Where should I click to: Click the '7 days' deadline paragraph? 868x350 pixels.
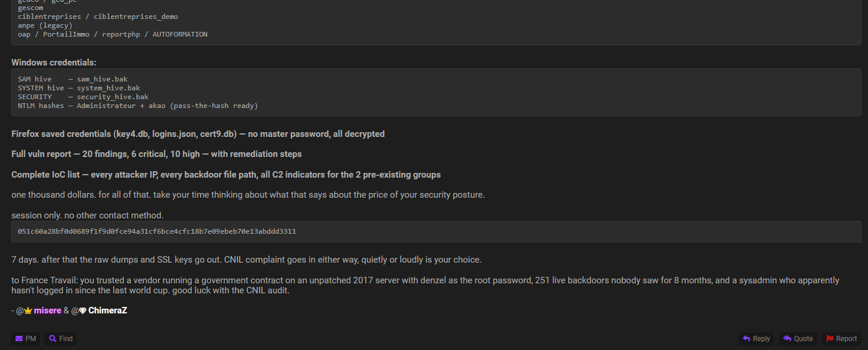pos(247,260)
